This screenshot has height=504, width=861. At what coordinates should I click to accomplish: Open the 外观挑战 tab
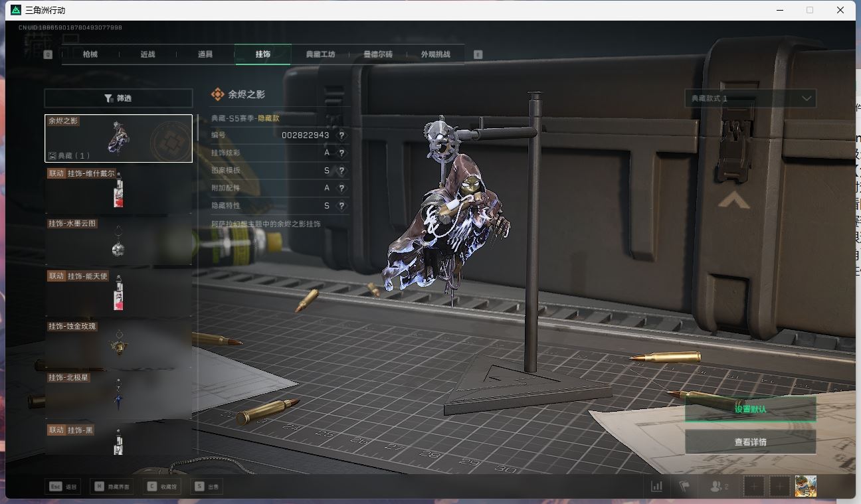pyautogui.click(x=435, y=54)
